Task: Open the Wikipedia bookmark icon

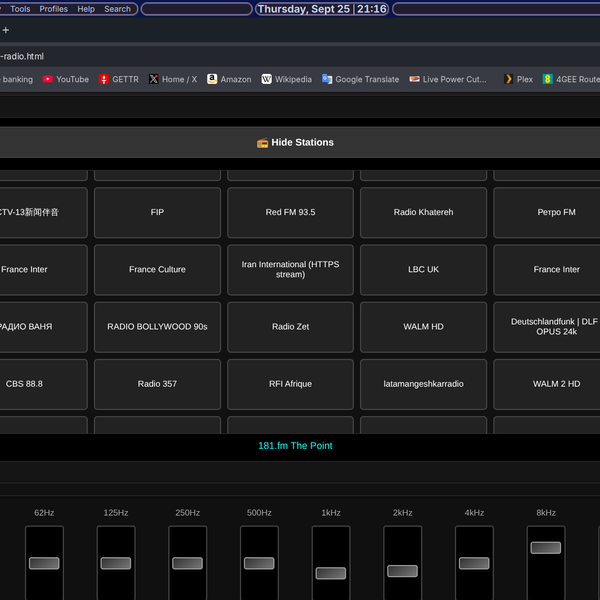Action: 266,79
